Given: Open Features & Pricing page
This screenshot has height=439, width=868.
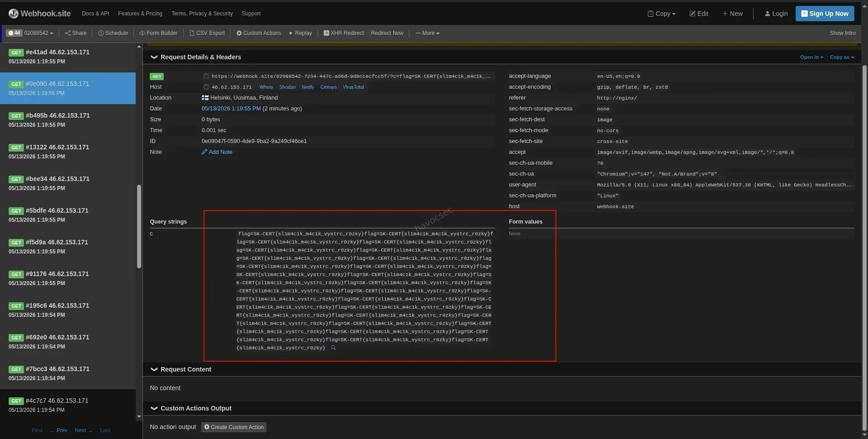Looking at the screenshot, I should 140,14.
